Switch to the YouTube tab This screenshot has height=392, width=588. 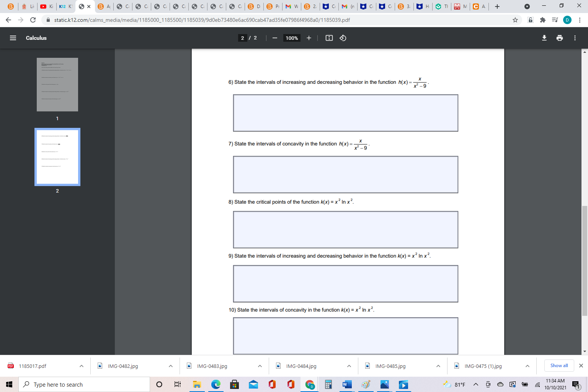tap(47, 7)
